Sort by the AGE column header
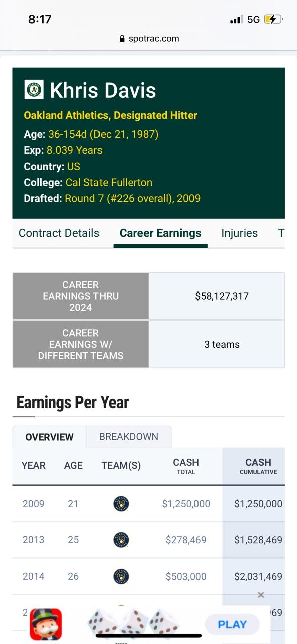 coord(73,466)
